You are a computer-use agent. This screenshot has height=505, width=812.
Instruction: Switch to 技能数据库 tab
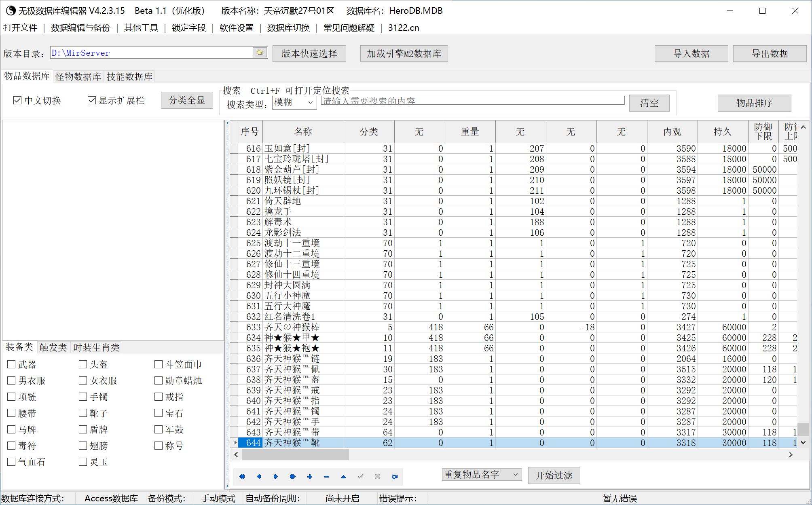point(129,76)
